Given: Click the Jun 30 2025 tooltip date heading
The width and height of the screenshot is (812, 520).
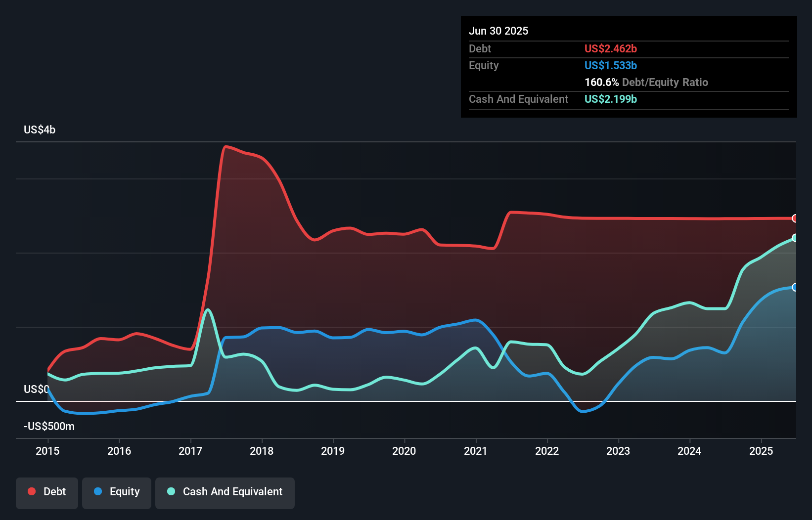Looking at the screenshot, I should coord(498,31).
